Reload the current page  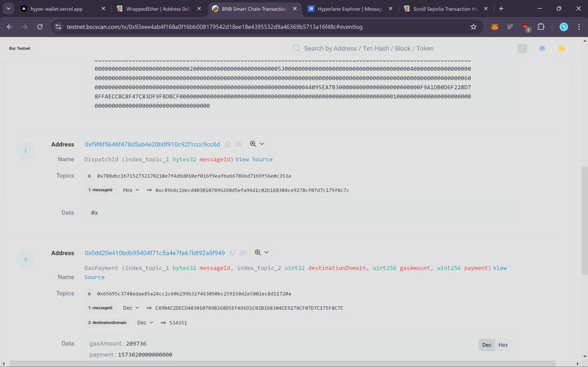coord(40,27)
